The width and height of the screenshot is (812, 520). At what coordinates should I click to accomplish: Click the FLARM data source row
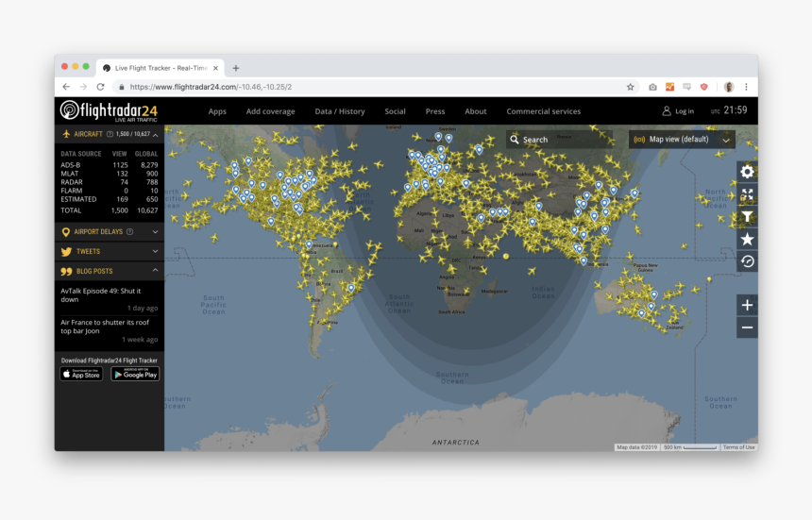[x=110, y=191]
